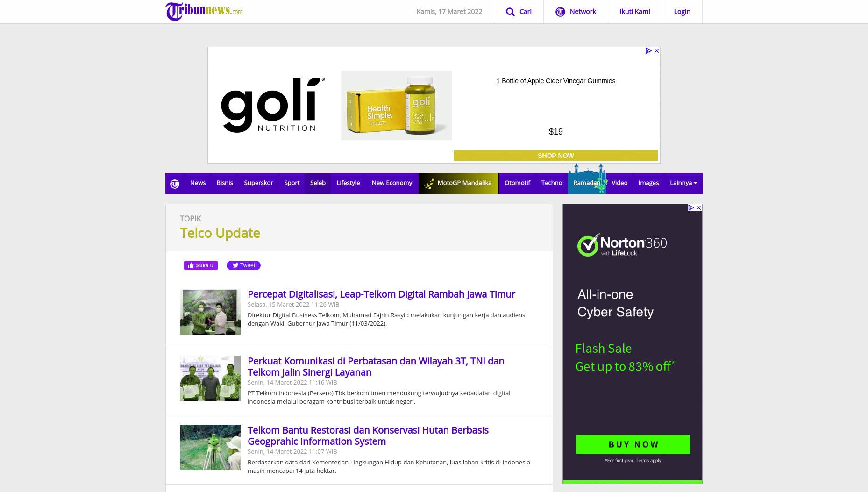Open the Bisnis section

[x=224, y=183]
